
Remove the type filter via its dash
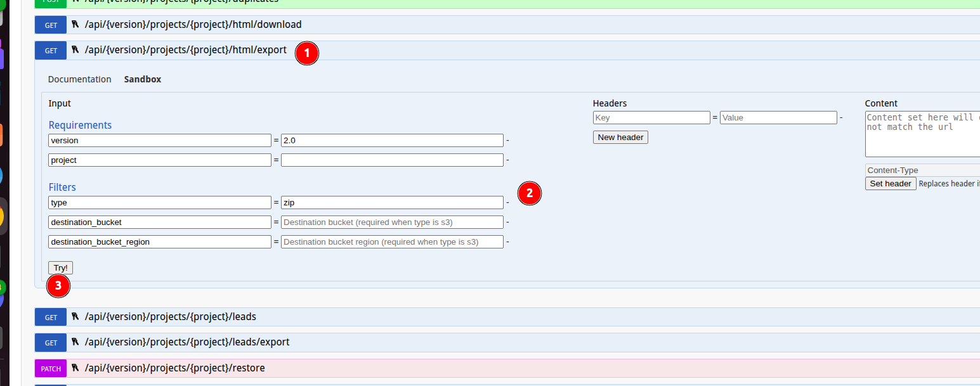(x=507, y=203)
